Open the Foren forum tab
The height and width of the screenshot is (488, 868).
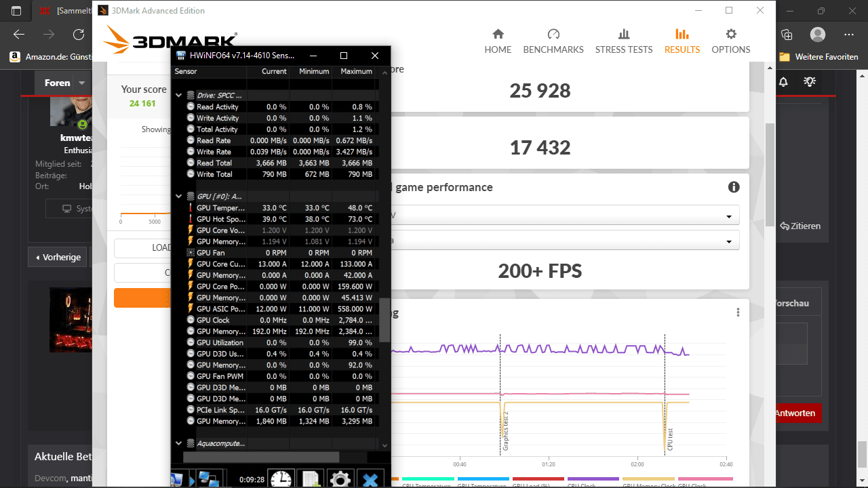[57, 83]
